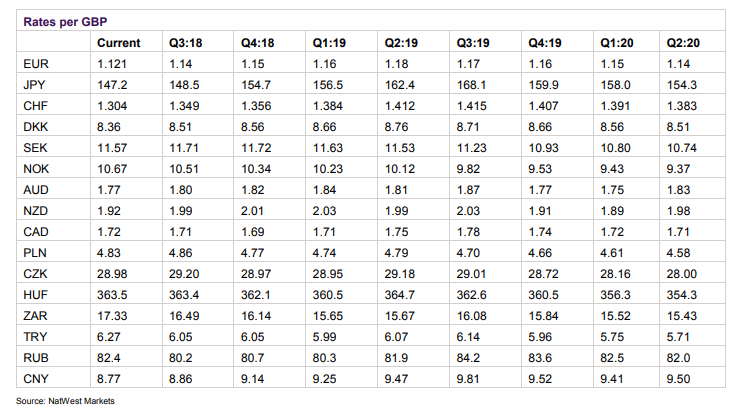The image size is (740, 410).
Task: Click the SEK Q4:19 value 10.93
Action: tap(544, 147)
